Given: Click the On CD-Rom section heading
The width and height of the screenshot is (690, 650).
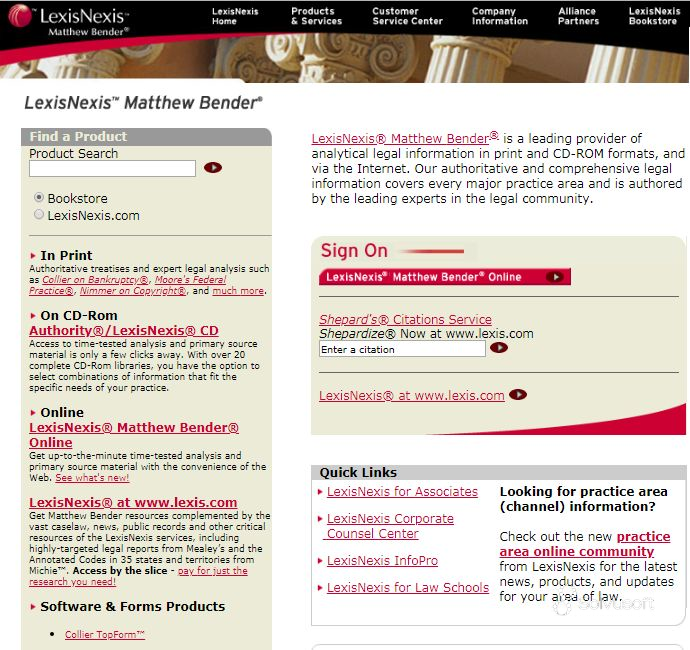Looking at the screenshot, I should [x=79, y=316].
